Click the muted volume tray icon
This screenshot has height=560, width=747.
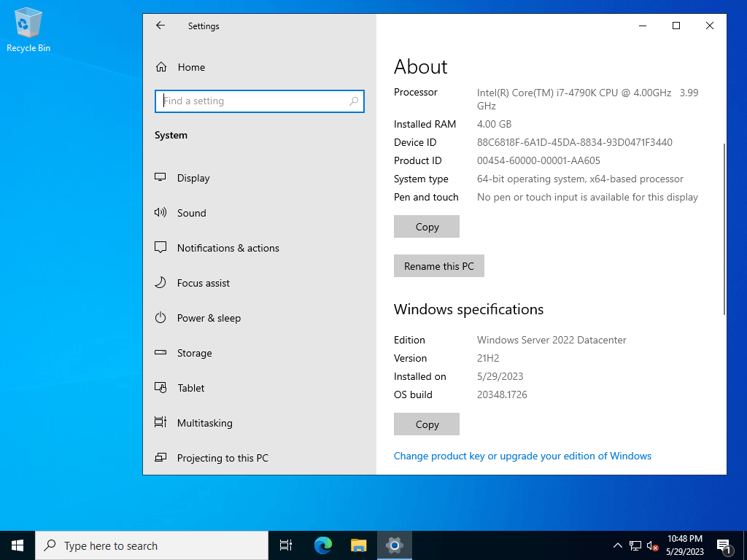(652, 545)
